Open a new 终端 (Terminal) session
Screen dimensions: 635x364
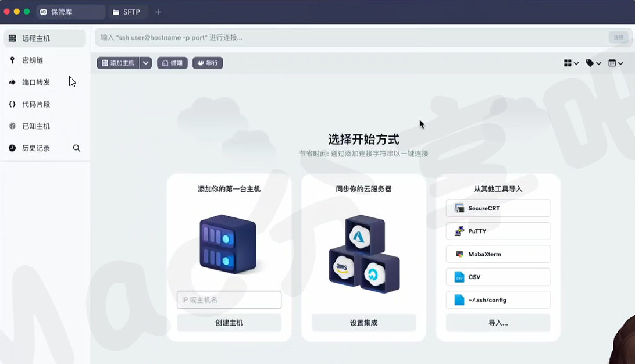click(x=172, y=63)
